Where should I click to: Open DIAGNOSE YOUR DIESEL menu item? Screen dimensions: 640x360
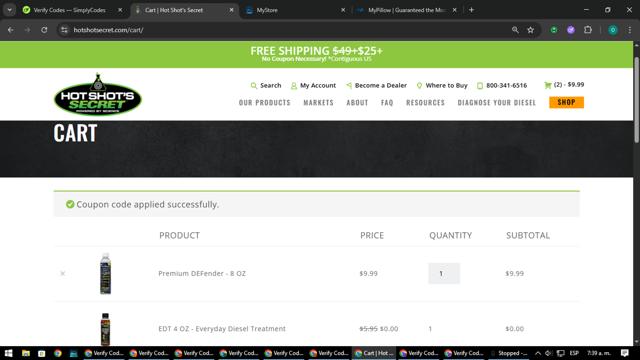[496, 102]
